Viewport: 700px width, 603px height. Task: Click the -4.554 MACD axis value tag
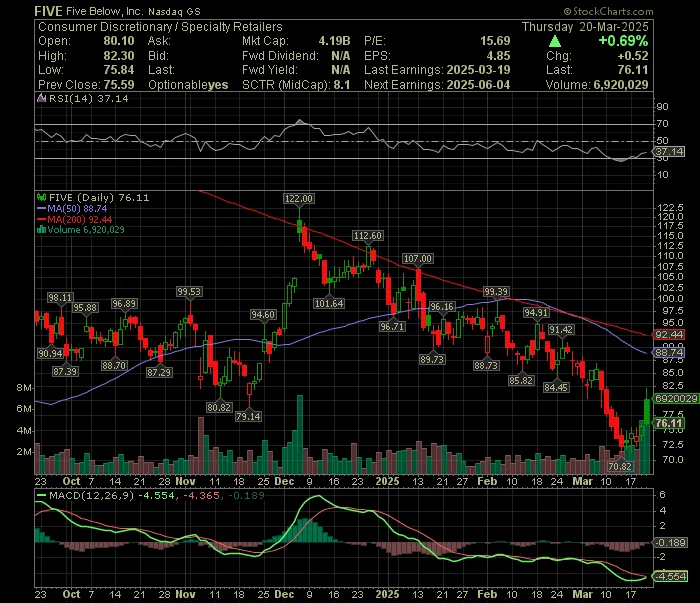coord(670,576)
